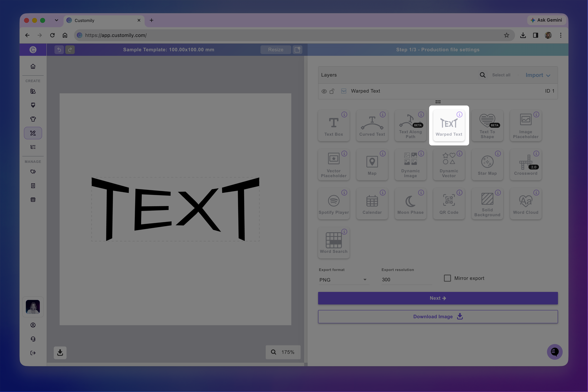
Task: Add a Star Map element
Action: [487, 164]
